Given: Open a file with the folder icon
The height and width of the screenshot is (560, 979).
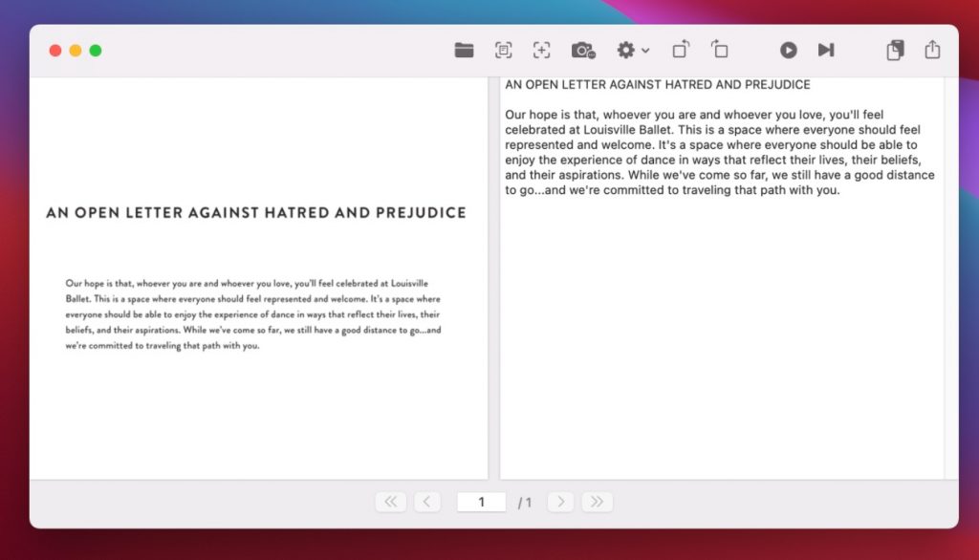Looking at the screenshot, I should [x=464, y=50].
